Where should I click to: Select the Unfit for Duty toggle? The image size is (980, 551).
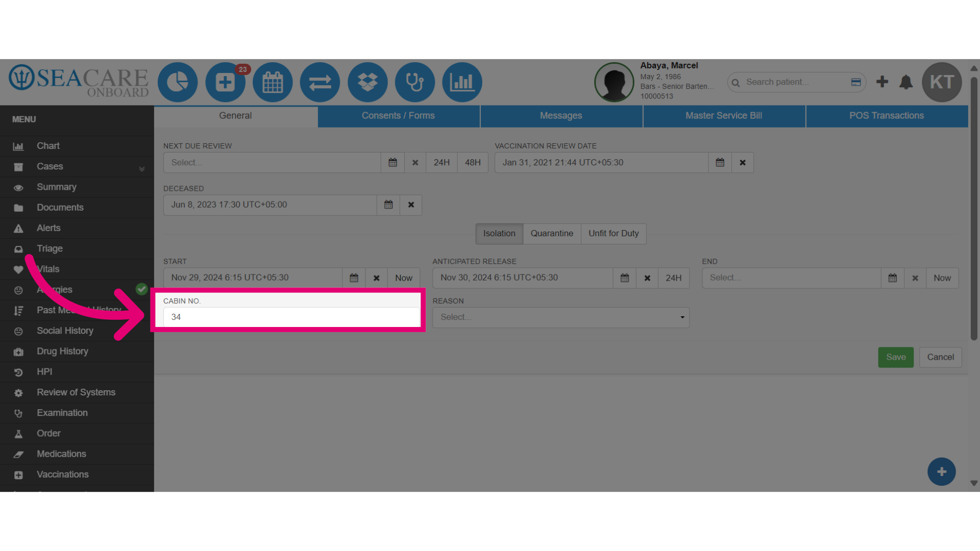coord(614,234)
